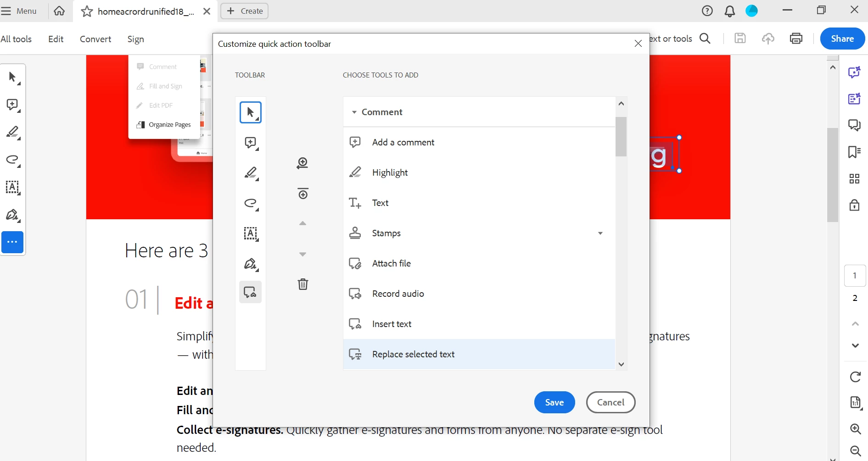Viewport: 868px width, 461px height.
Task: Click the add divider icon
Action: 303,193
